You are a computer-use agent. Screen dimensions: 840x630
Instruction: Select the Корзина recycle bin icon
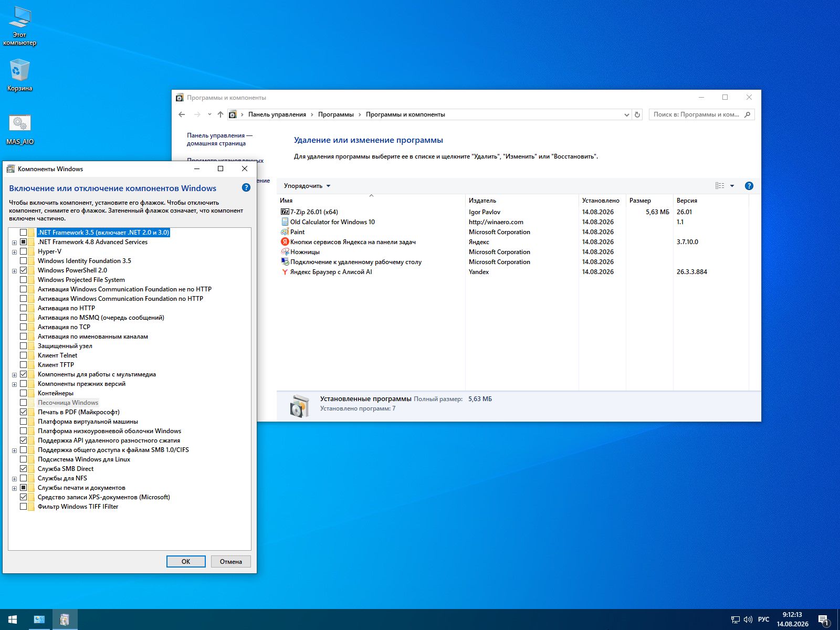(19, 75)
